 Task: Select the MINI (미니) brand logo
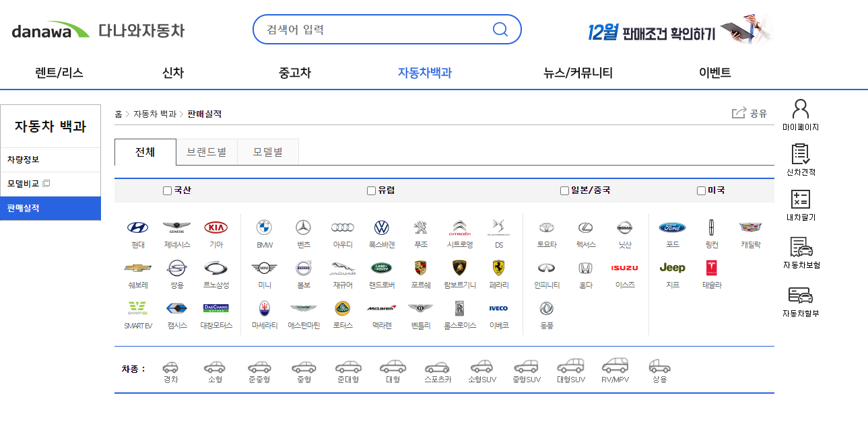[x=265, y=268]
